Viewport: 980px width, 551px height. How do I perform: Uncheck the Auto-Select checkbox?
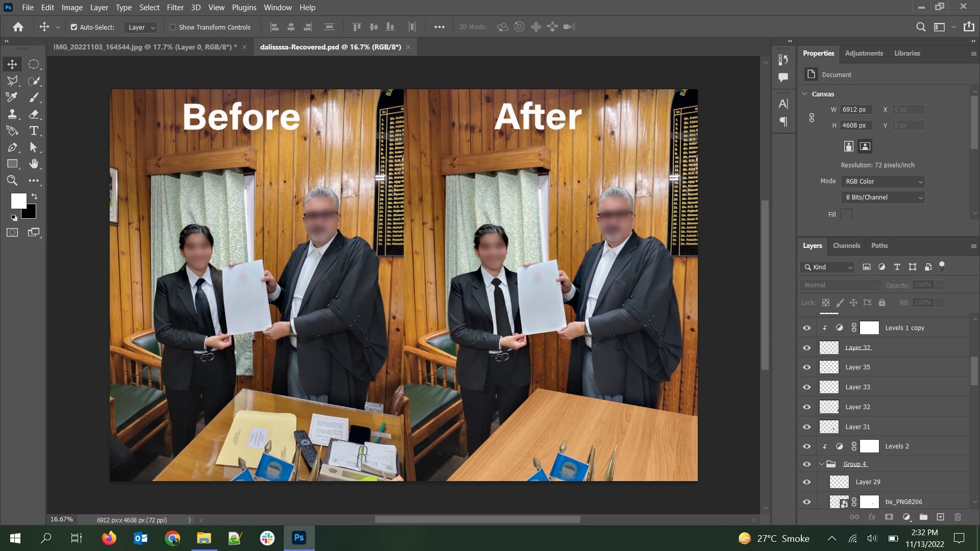(x=75, y=27)
